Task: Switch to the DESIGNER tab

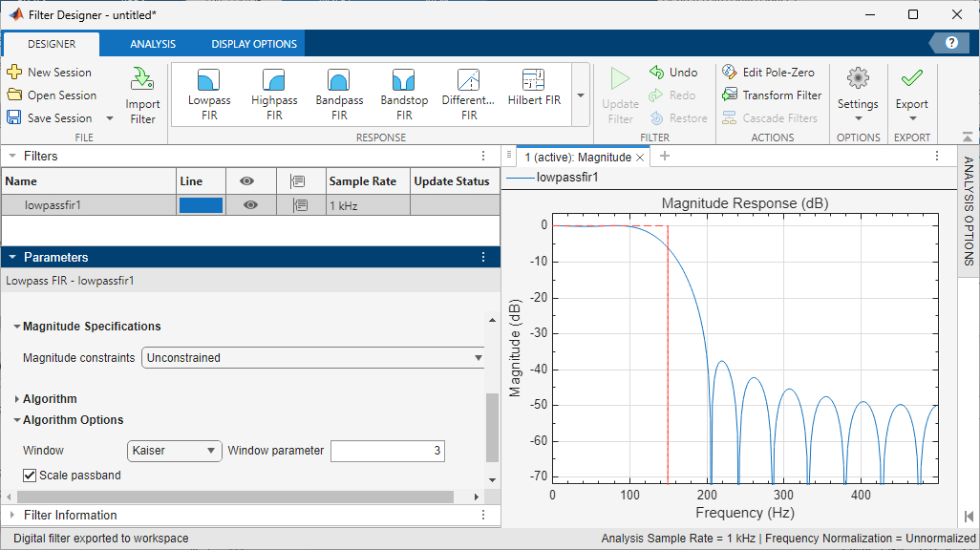Action: click(52, 44)
